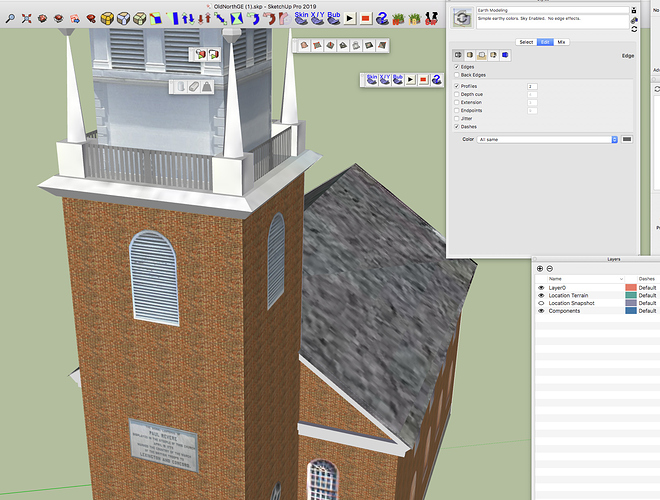Image resolution: width=660 pixels, height=500 pixels.
Task: Click the Profiles width value field
Action: (532, 86)
